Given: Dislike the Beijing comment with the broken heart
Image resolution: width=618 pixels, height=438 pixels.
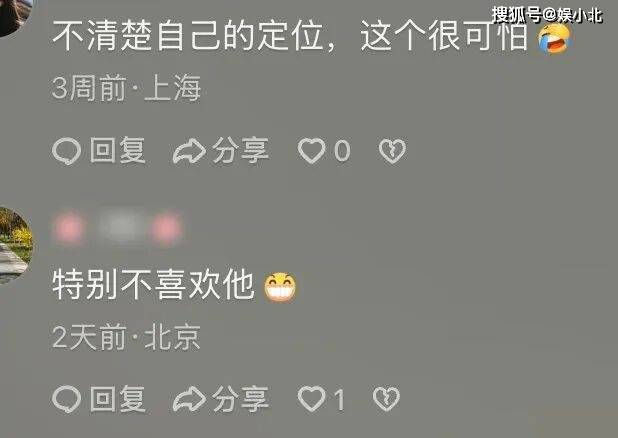Looking at the screenshot, I should 386,399.
